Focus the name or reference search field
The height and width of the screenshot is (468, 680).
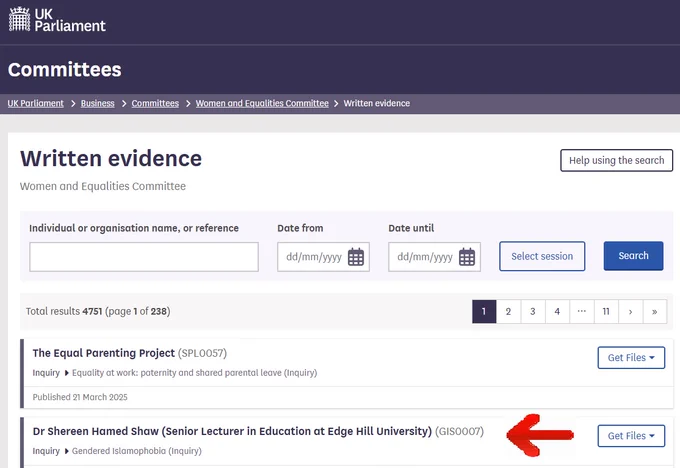(x=144, y=257)
